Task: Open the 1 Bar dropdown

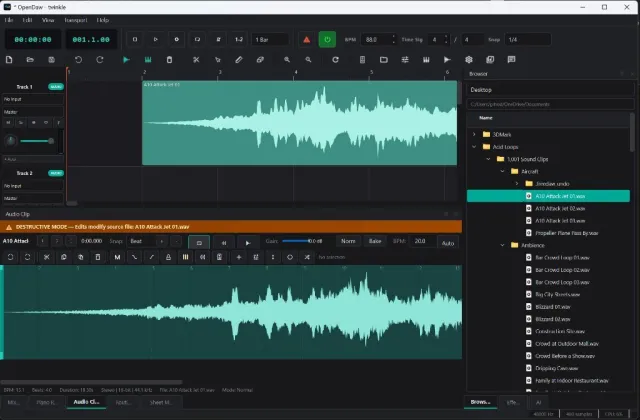Action: click(270, 40)
